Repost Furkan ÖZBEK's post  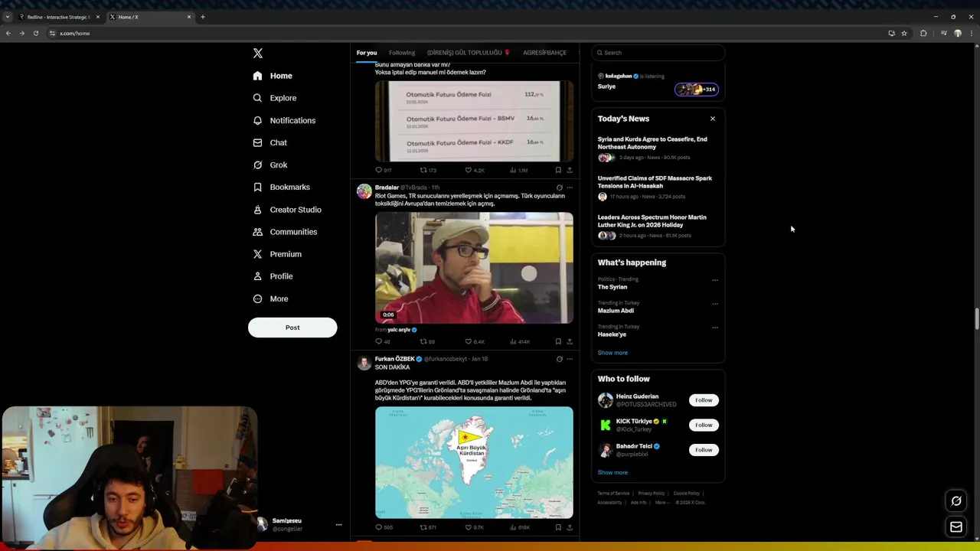point(428,527)
